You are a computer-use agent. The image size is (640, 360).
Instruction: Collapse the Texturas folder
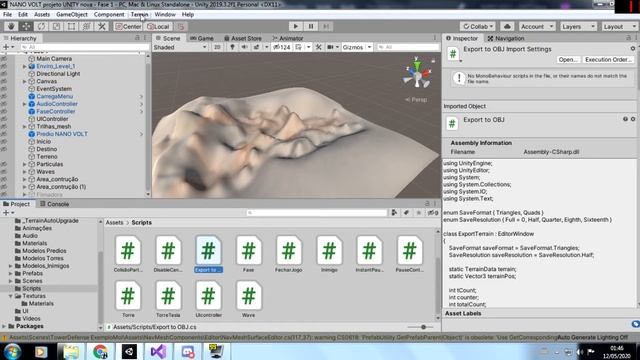(x=11, y=296)
